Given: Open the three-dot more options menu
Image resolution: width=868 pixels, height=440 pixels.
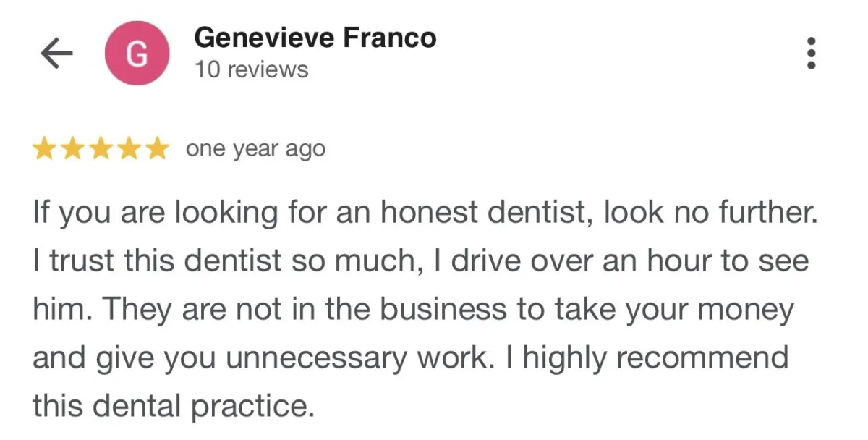Looking at the screenshot, I should [811, 53].
